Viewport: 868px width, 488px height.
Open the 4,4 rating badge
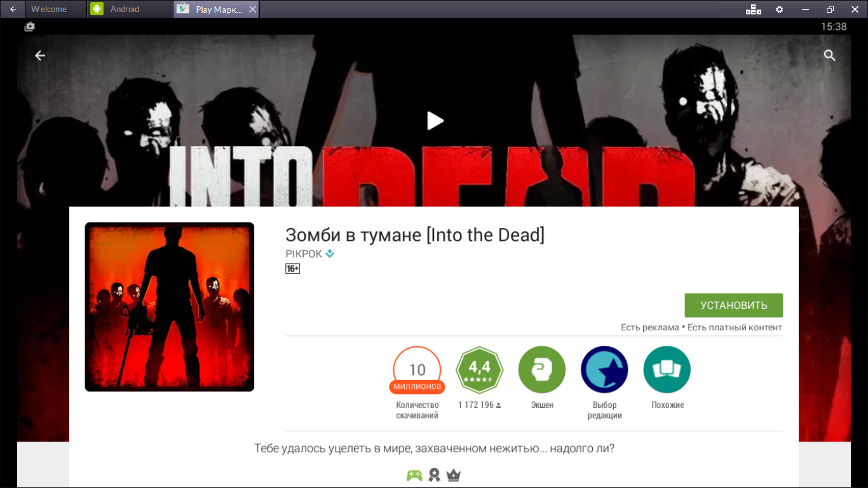pos(480,370)
